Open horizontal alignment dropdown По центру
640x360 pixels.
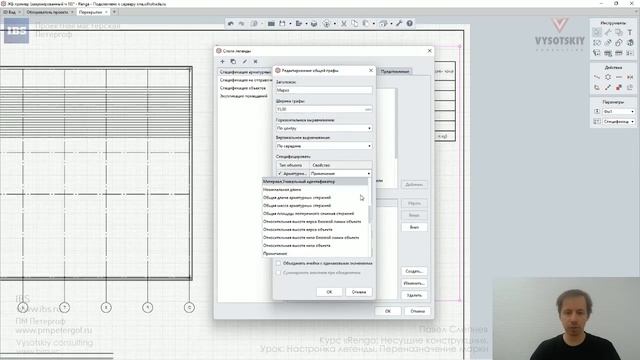pos(324,128)
